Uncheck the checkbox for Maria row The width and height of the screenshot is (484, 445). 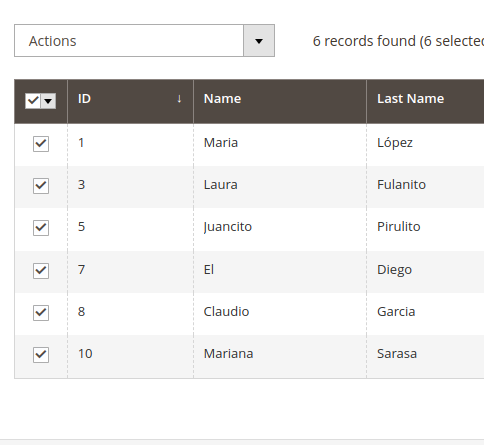[x=41, y=144]
